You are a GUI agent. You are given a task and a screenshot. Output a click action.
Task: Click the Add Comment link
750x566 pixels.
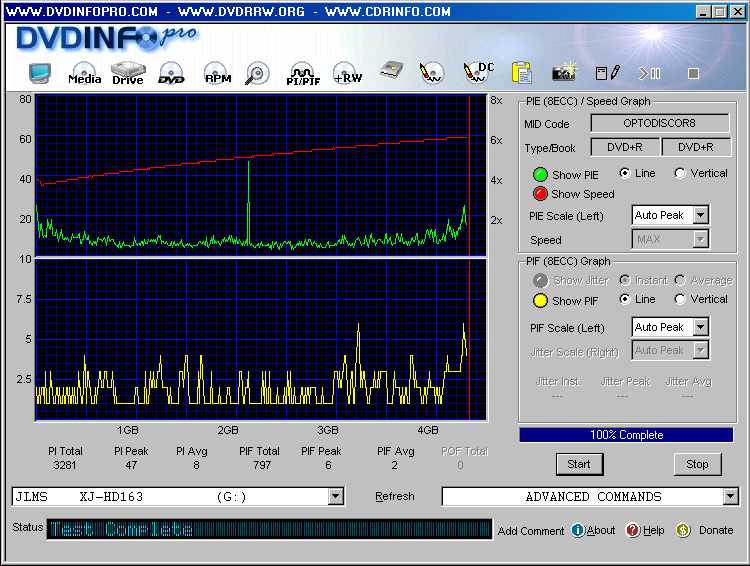531,531
